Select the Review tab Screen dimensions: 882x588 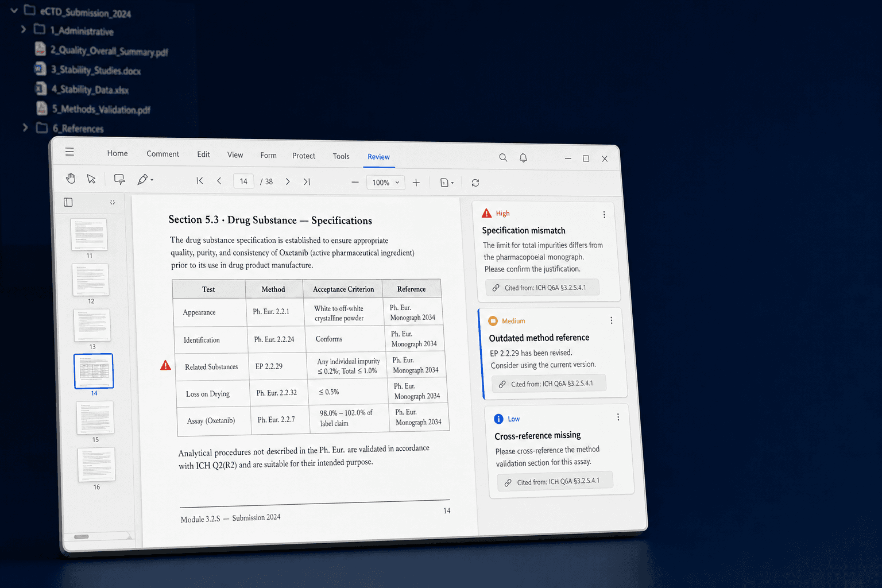(x=378, y=157)
